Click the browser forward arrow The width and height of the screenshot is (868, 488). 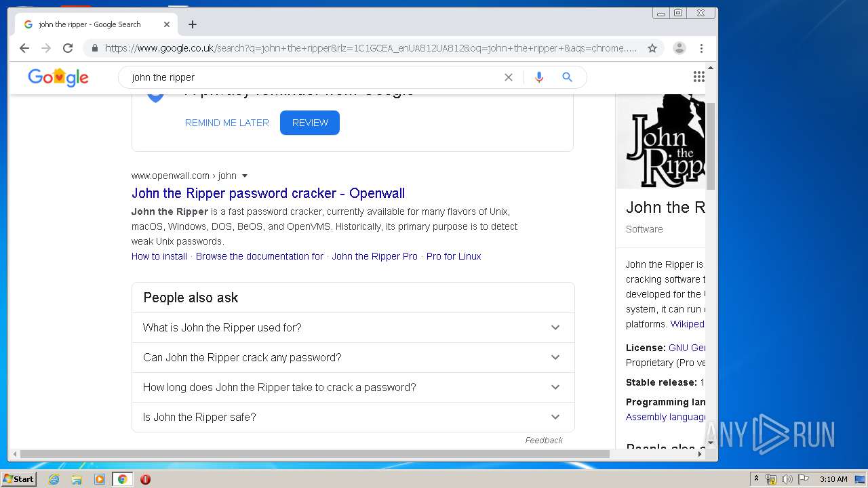[46, 48]
